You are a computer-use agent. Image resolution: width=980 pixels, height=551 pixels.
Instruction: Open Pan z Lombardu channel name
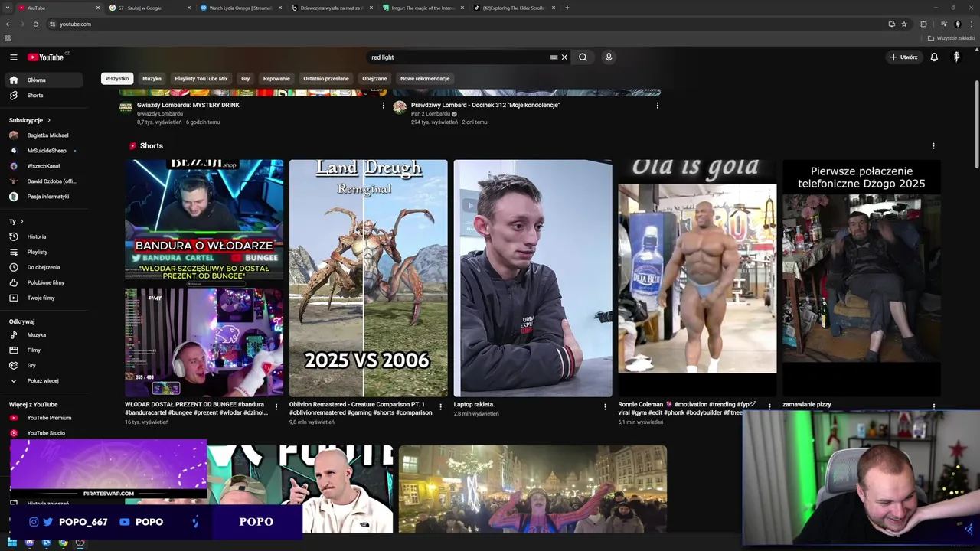click(430, 114)
